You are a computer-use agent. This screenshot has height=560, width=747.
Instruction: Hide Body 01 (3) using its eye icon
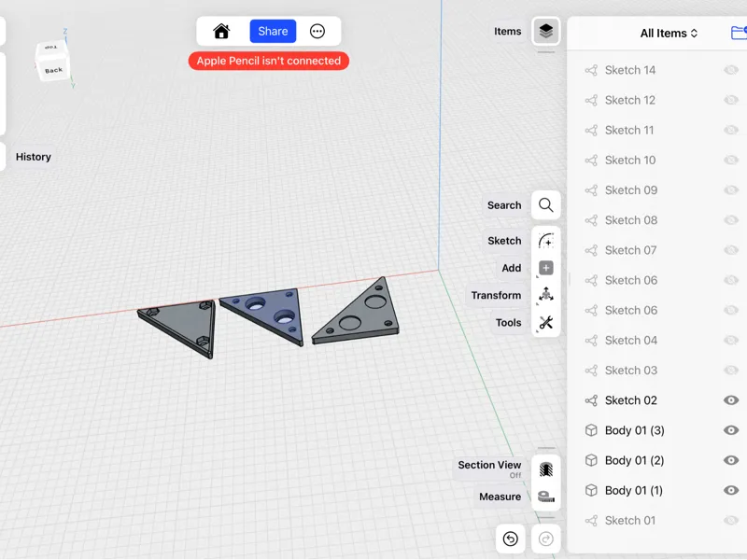[x=731, y=430]
